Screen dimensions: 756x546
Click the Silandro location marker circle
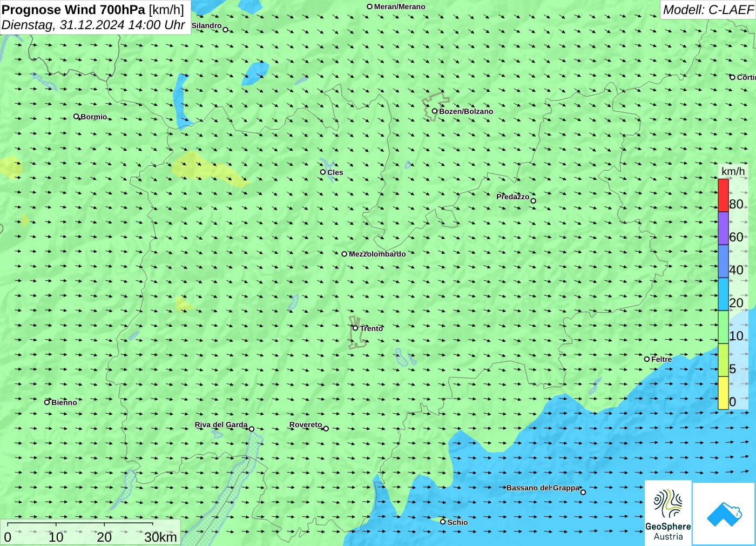[226, 30]
